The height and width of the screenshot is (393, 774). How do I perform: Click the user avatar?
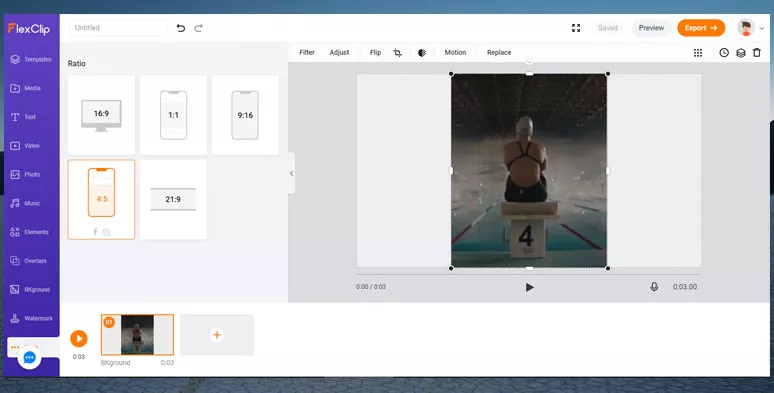coord(746,28)
